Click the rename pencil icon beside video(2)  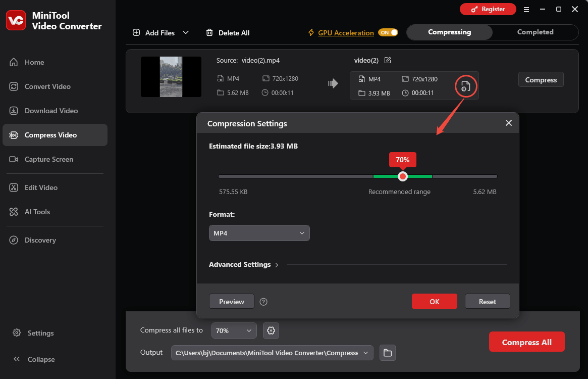pos(388,60)
